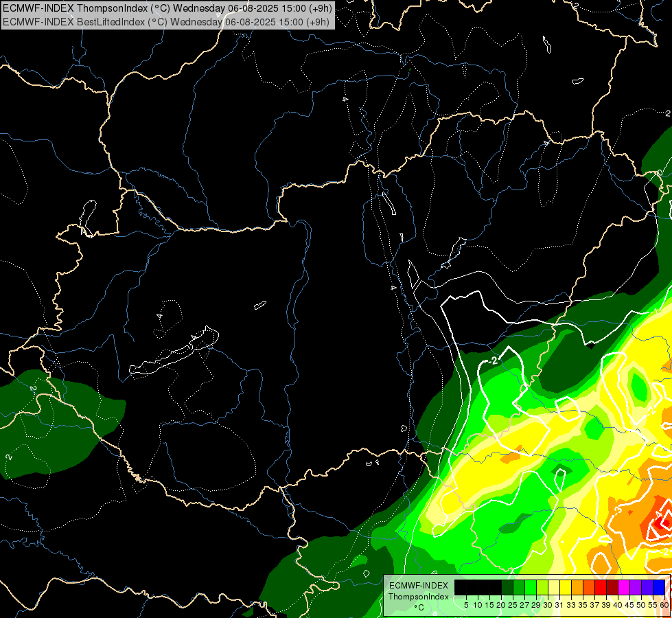Select the bright red 37–39 legend swatch
The width and height of the screenshot is (672, 618).
click(x=601, y=587)
